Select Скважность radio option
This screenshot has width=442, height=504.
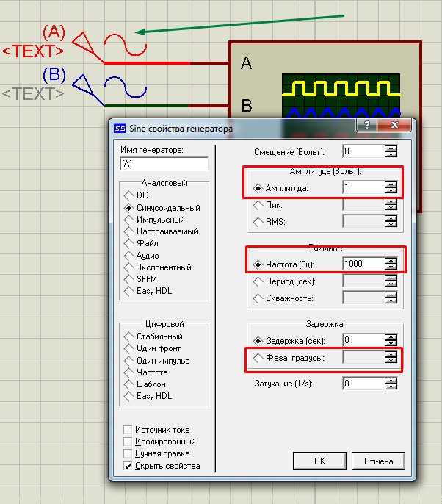(258, 298)
